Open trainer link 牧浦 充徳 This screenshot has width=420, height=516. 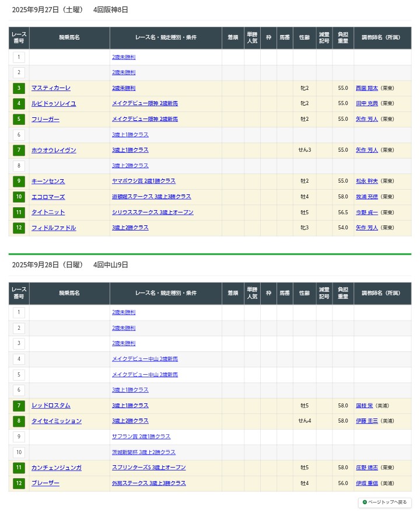[x=367, y=197]
